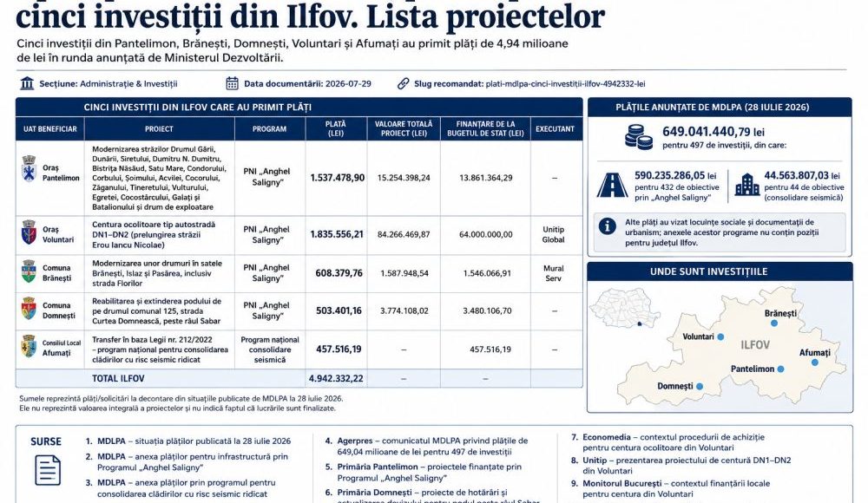
Task: Click the PLATĂ (LEI) column header
Action: point(336,129)
